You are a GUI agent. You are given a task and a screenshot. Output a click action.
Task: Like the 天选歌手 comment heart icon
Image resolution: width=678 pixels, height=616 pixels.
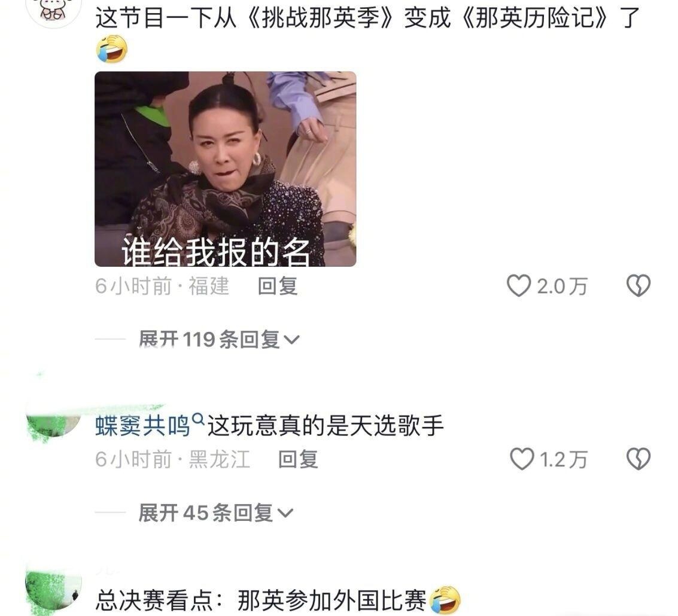pos(522,459)
